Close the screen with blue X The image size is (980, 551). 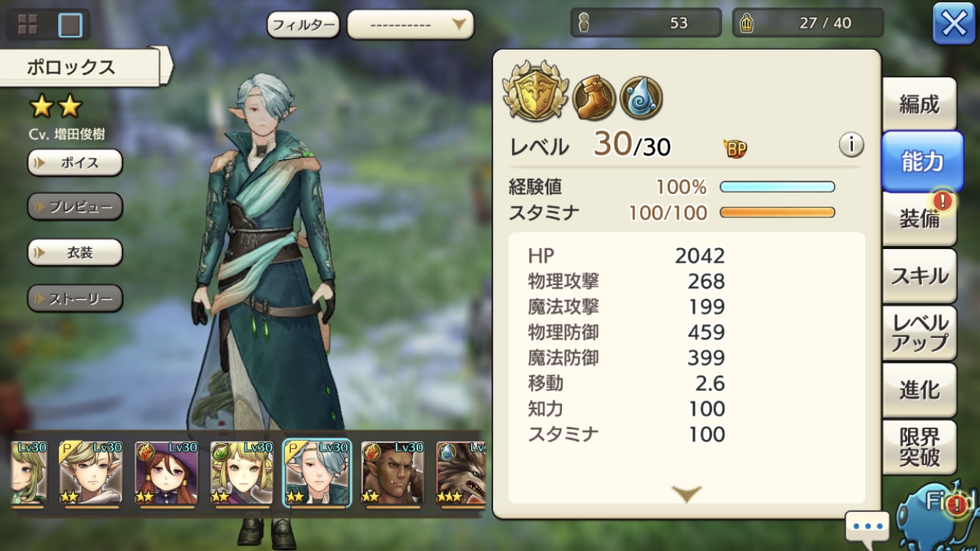click(x=954, y=24)
